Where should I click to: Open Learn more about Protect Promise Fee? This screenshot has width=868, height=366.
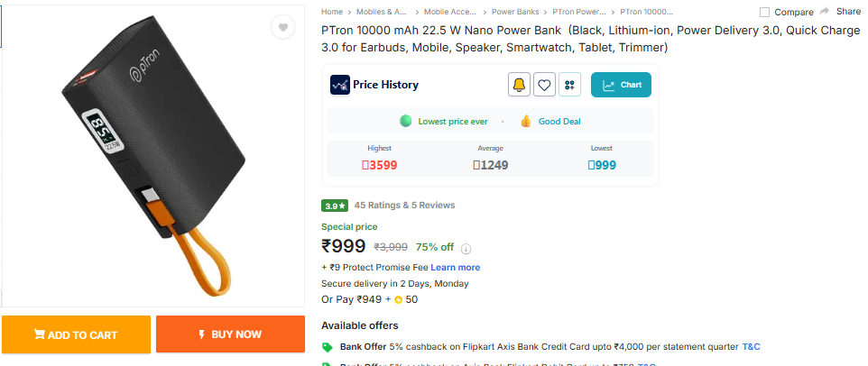pyautogui.click(x=455, y=268)
